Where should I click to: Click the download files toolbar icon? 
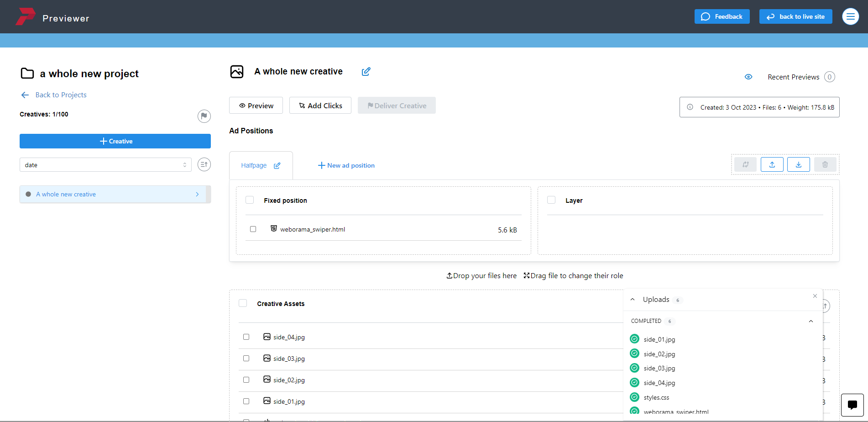tap(798, 164)
